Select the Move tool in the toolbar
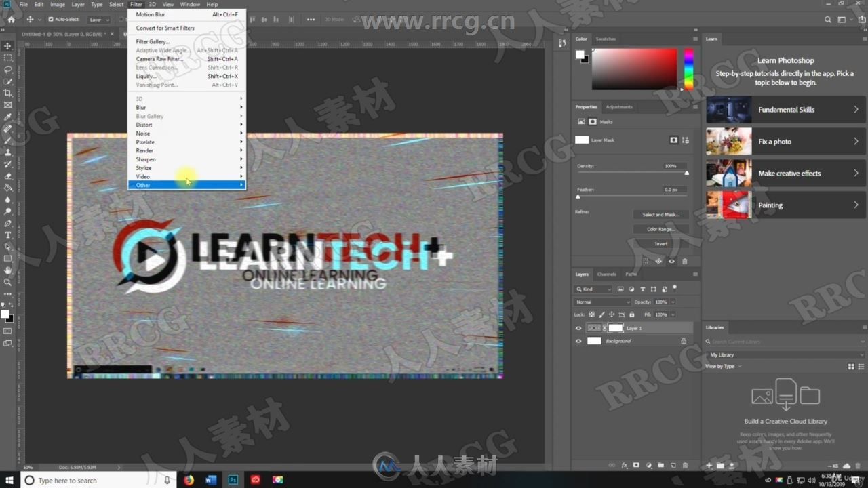This screenshot has height=488, width=868. tap(8, 46)
